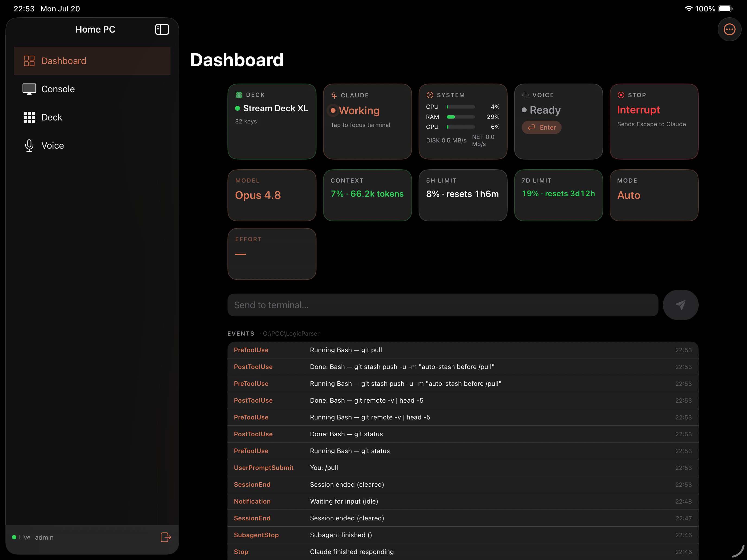Screen dimensions: 747x560
Task: Tap the Mode Auto card
Action: pos(654,195)
